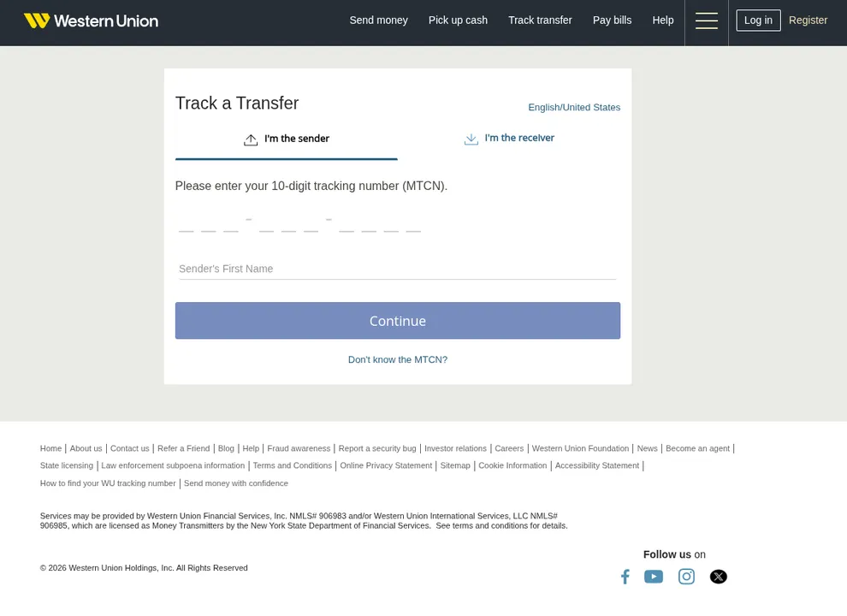Open footer Home link

pyautogui.click(x=50, y=448)
